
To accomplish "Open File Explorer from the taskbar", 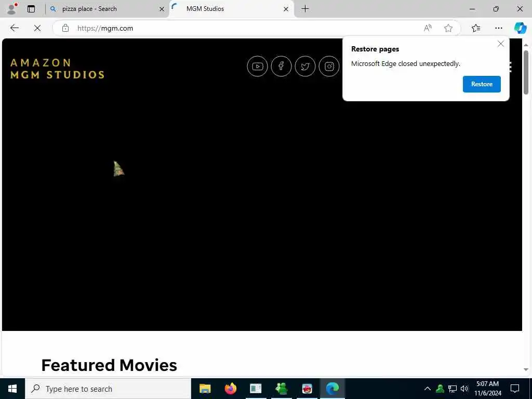I will [205, 389].
